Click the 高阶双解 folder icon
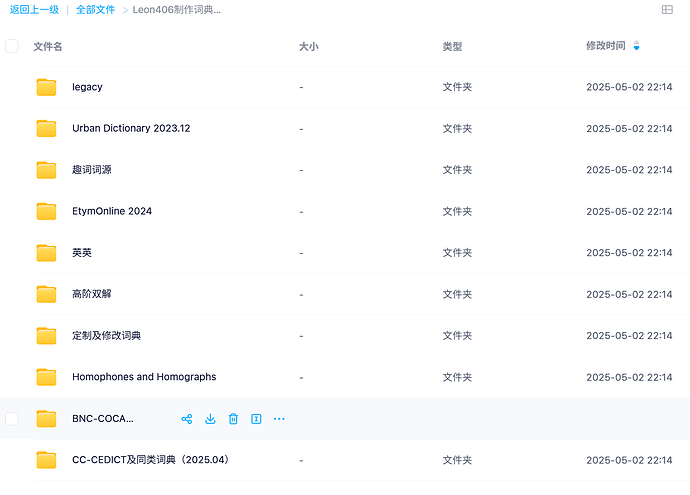The image size is (690, 495). (x=46, y=294)
